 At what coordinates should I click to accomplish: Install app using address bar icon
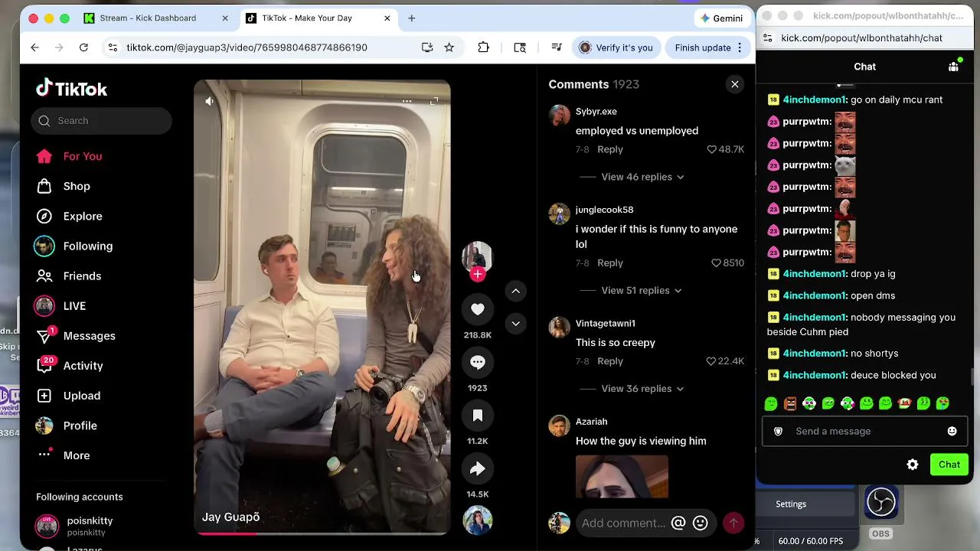click(x=427, y=47)
